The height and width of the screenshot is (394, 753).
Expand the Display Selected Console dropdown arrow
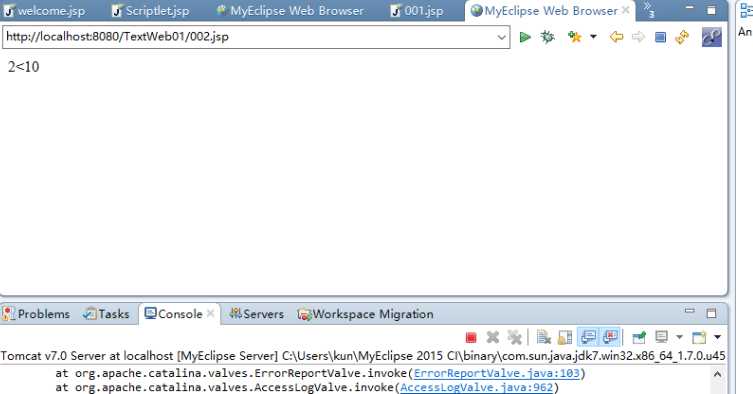point(680,337)
